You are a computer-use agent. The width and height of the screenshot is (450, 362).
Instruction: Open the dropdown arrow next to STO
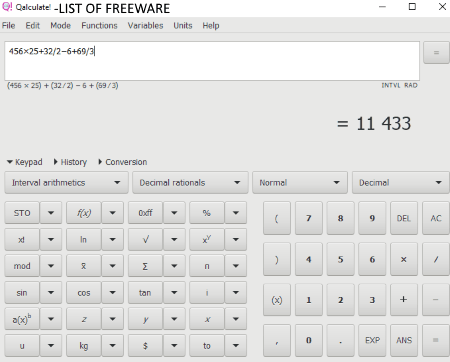tap(51, 213)
